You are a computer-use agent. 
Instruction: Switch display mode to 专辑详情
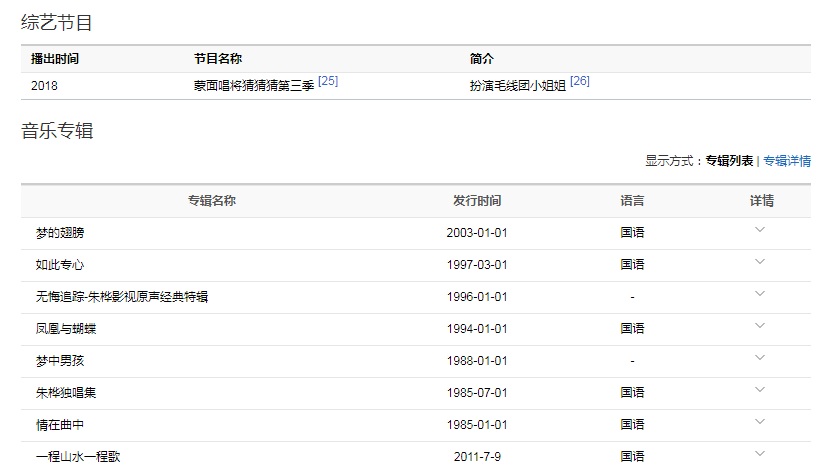(x=787, y=161)
